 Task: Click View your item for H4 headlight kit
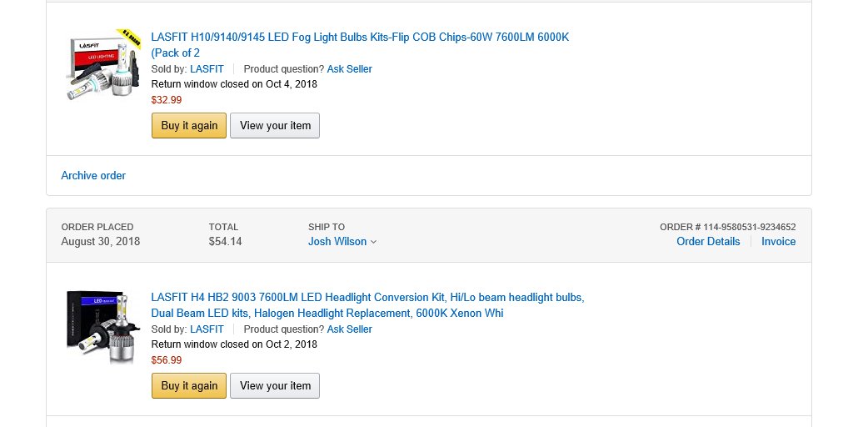point(275,385)
